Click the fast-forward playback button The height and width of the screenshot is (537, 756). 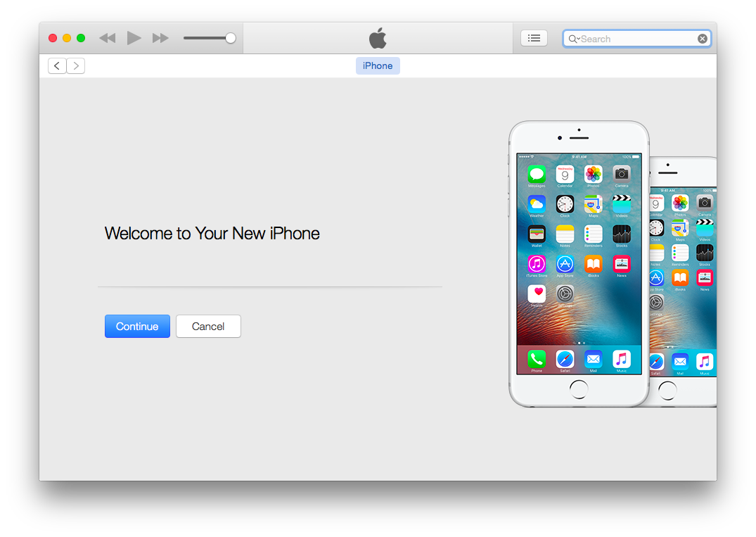tap(160, 38)
